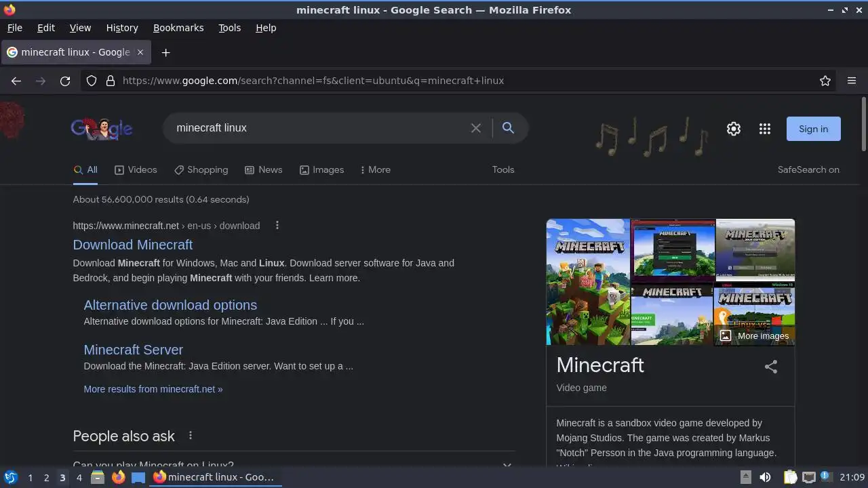Switch to News results tab

coord(263,170)
